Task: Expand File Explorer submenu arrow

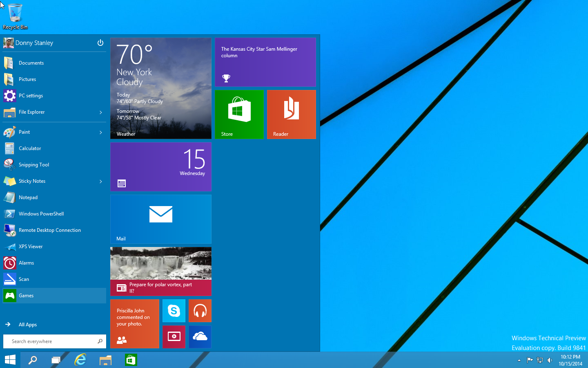Action: pos(101,112)
